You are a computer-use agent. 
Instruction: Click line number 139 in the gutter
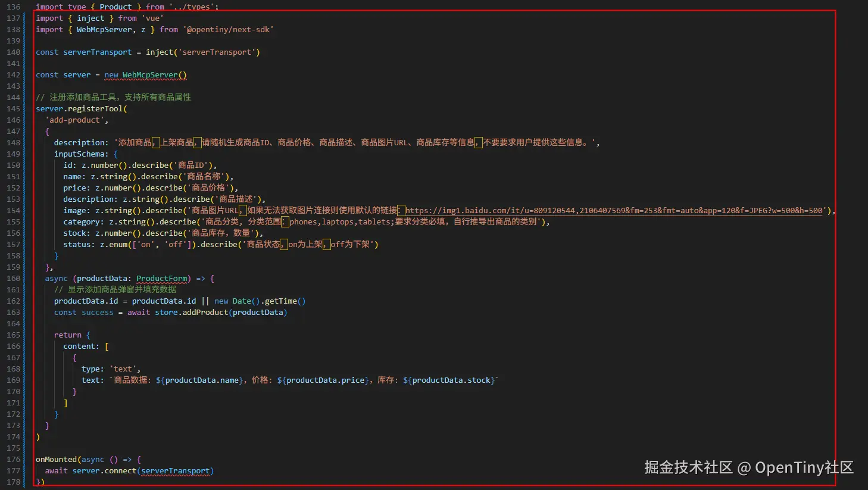click(x=13, y=41)
